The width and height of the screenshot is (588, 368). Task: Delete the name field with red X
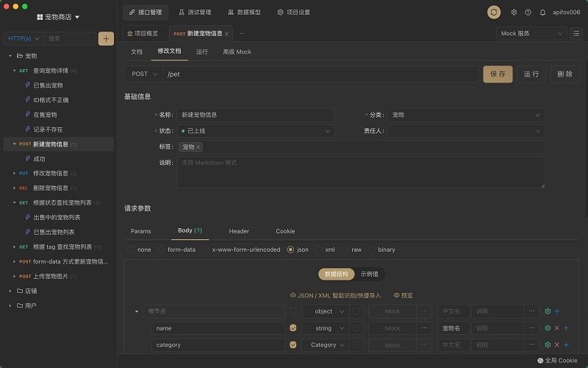[x=556, y=328]
